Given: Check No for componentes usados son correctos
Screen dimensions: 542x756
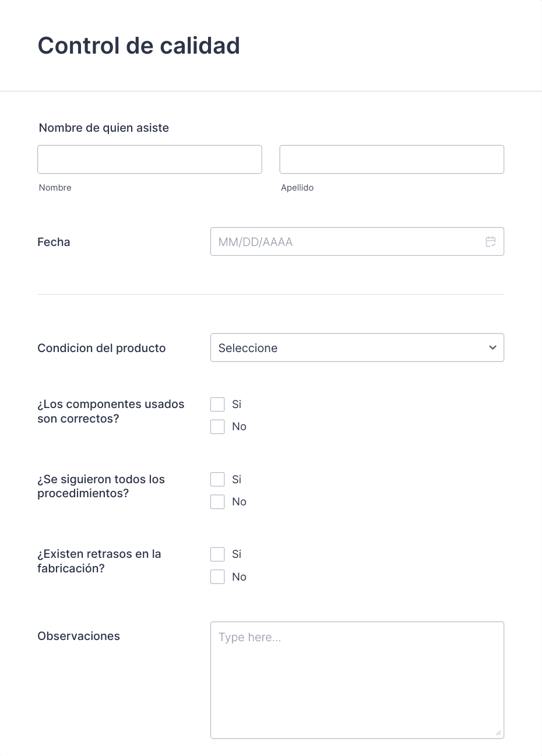Looking at the screenshot, I should pyautogui.click(x=217, y=427).
